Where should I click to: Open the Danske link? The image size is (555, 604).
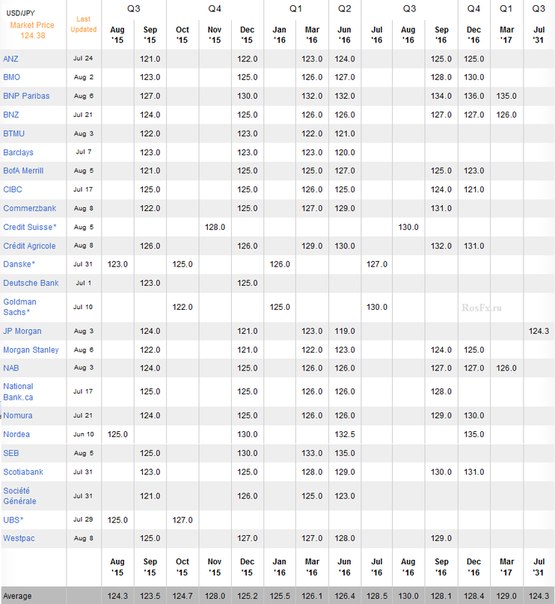19,264
